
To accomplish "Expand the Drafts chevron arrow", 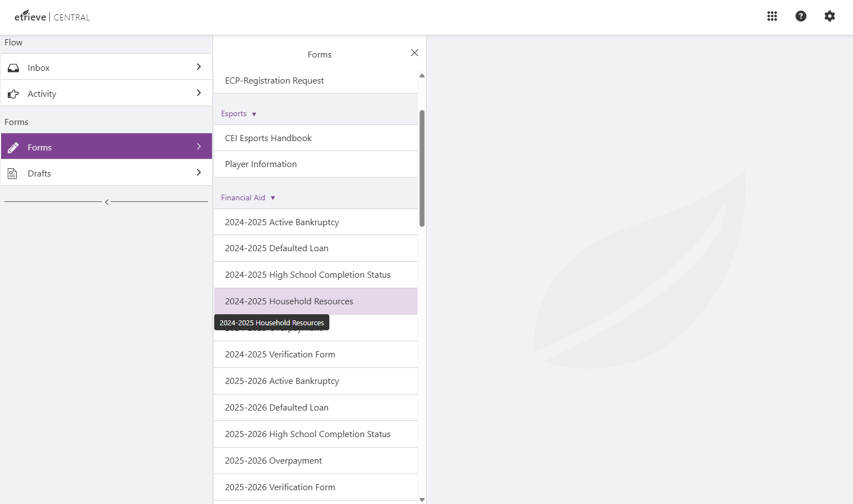I will tap(199, 173).
